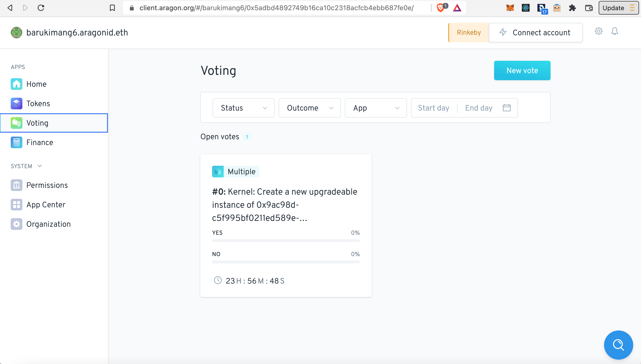Open the browser extensions puzzle icon
The width and height of the screenshot is (641, 364).
(572, 8)
